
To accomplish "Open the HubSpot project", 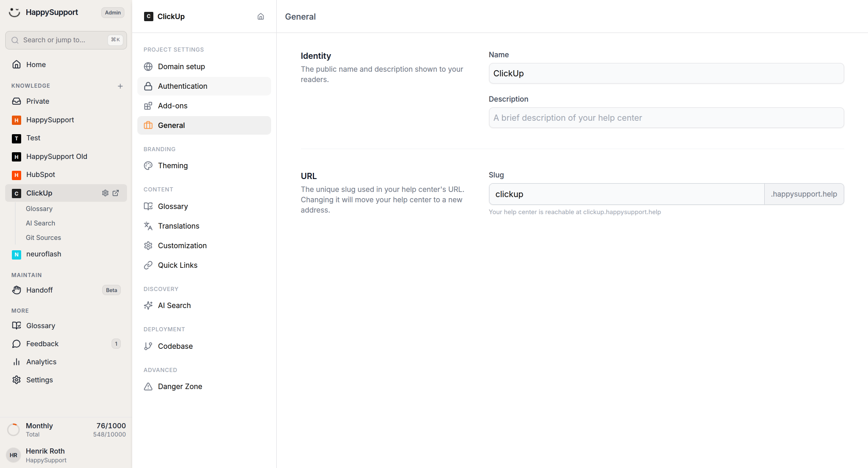I will (x=66, y=174).
